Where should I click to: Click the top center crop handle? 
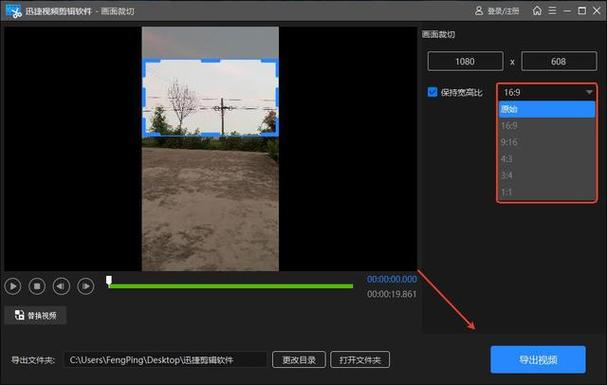211,60
